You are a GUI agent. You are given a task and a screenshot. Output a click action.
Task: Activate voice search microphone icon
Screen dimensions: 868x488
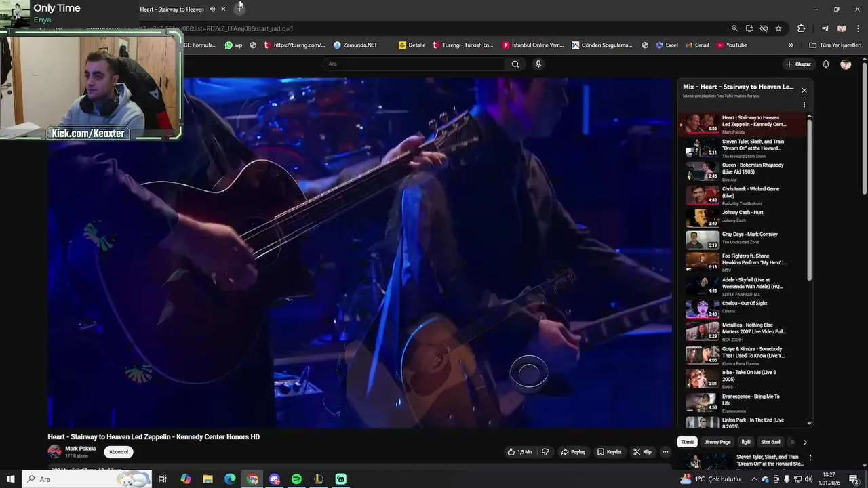(538, 64)
